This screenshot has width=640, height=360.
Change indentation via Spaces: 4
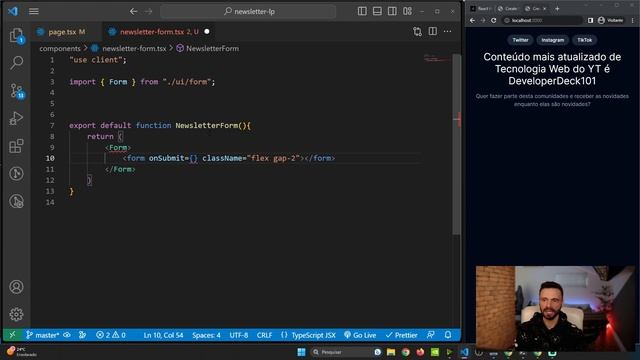(206, 335)
